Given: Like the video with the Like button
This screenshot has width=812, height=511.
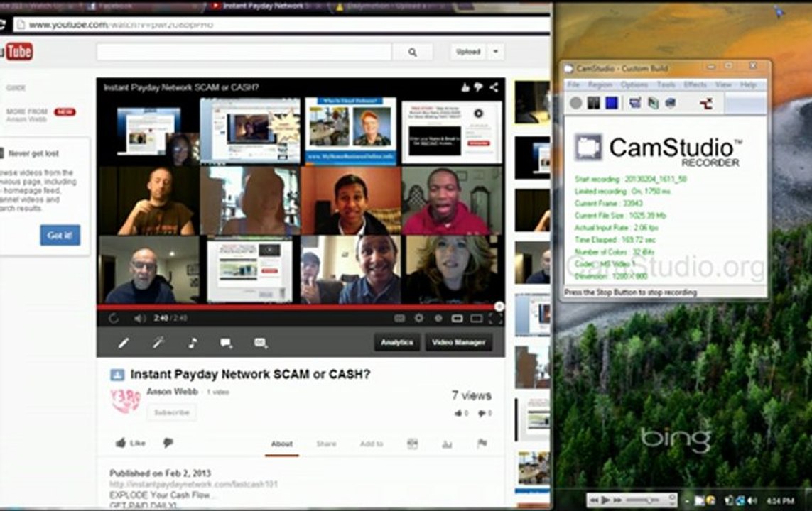Looking at the screenshot, I should click(131, 443).
